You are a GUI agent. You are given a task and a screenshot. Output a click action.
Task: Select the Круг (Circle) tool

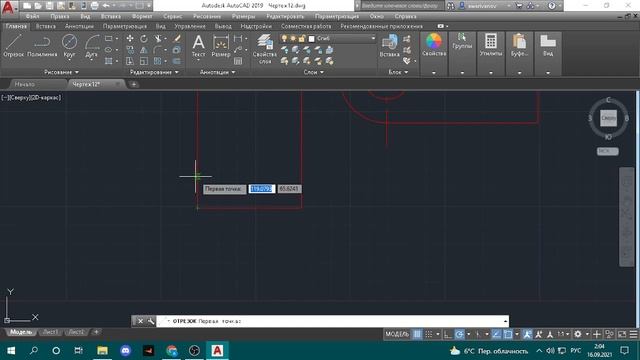tap(69, 45)
